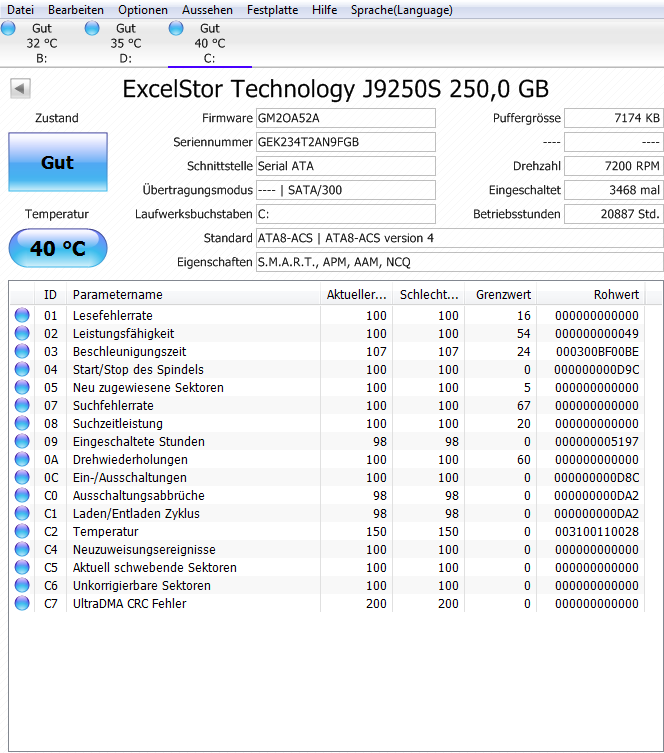Image resolution: width=664 pixels, height=753 pixels.
Task: Click status icon of Unkorrigierbare Sektoren row
Action: 22,585
